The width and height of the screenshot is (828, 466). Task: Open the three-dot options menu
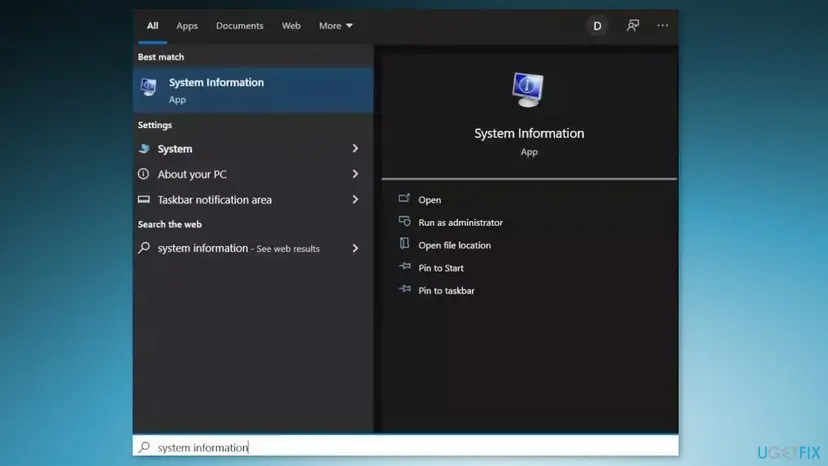tap(662, 25)
